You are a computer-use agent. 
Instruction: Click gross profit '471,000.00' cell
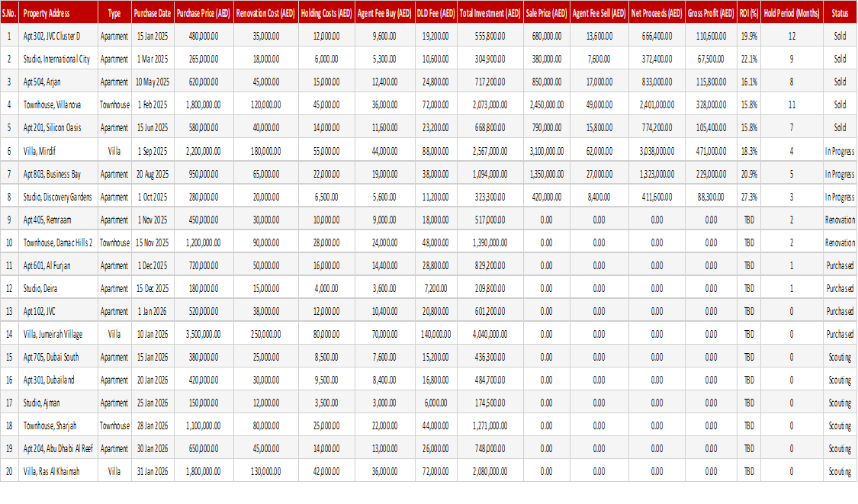click(712, 151)
